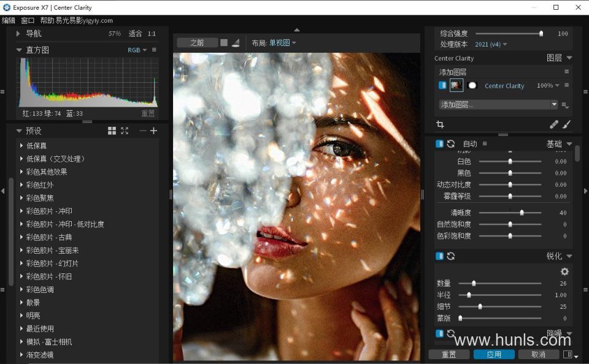
Task: Set zoom to 1:1
Action: 152,34
